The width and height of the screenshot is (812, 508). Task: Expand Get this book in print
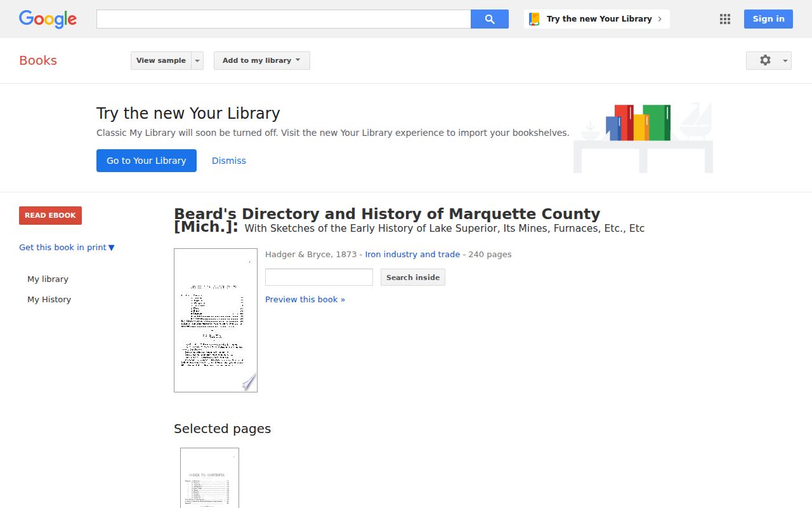[67, 248]
